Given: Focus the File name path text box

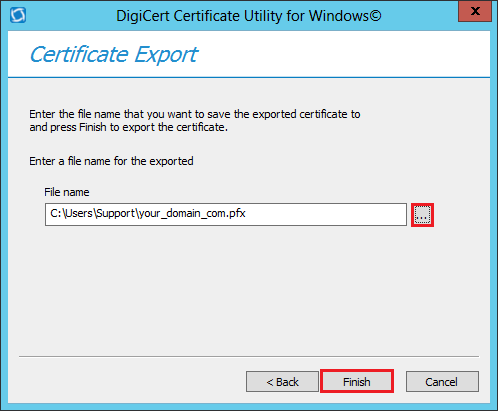Looking at the screenshot, I should (x=226, y=215).
